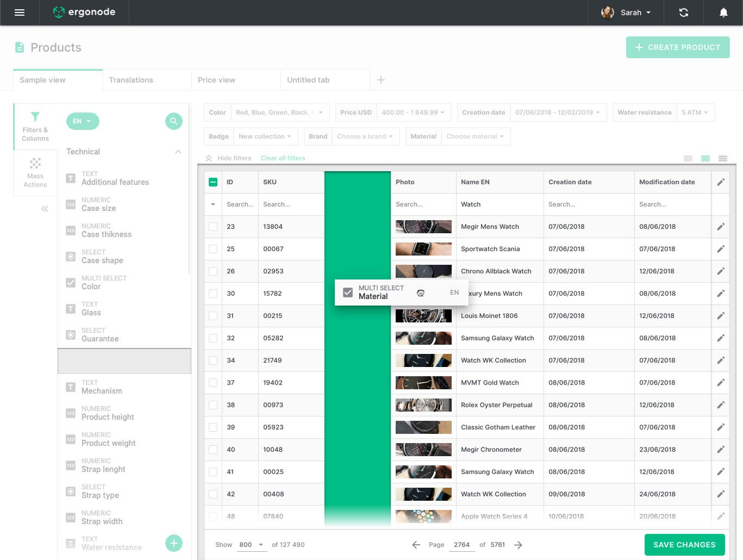Collapse the Technical attributes section
The image size is (743, 560).
point(178,152)
